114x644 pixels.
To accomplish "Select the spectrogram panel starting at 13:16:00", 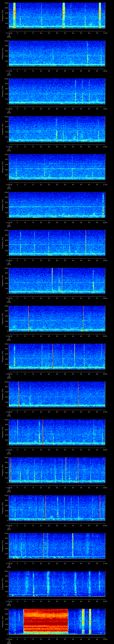I will click(57, 16).
